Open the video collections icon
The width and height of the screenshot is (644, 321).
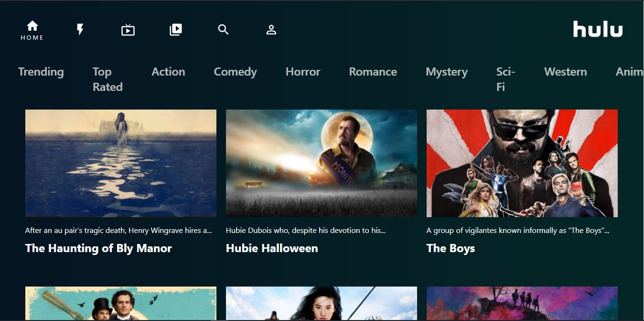pos(176,30)
